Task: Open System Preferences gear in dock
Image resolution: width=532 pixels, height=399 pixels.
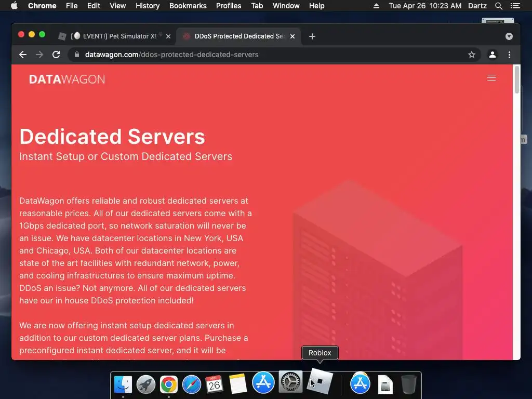Action: coord(290,382)
